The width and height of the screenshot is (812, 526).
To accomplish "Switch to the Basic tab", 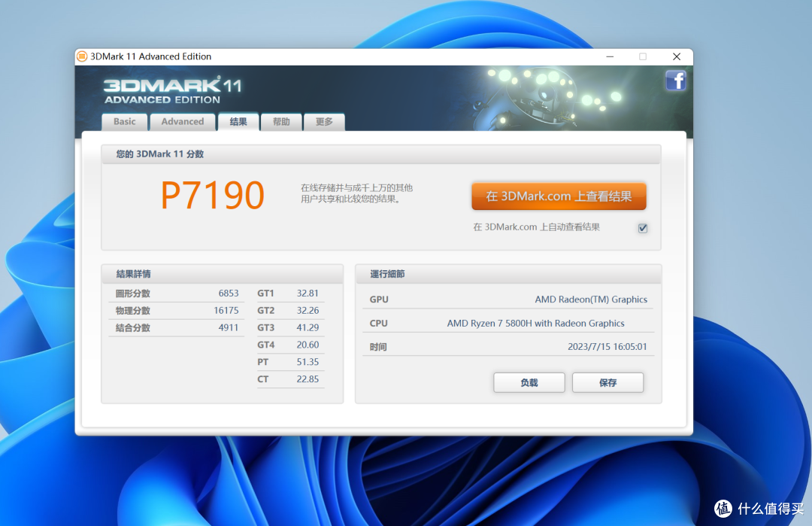I will [125, 122].
